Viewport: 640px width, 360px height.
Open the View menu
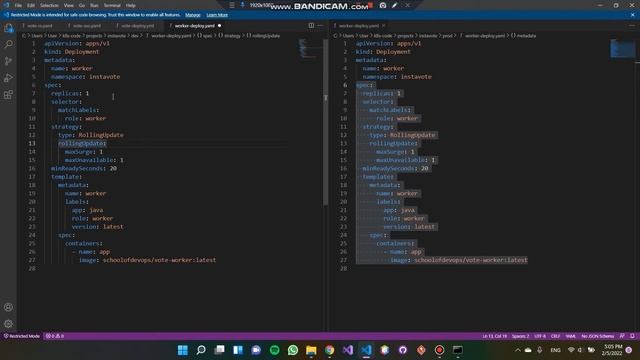[x=69, y=5]
